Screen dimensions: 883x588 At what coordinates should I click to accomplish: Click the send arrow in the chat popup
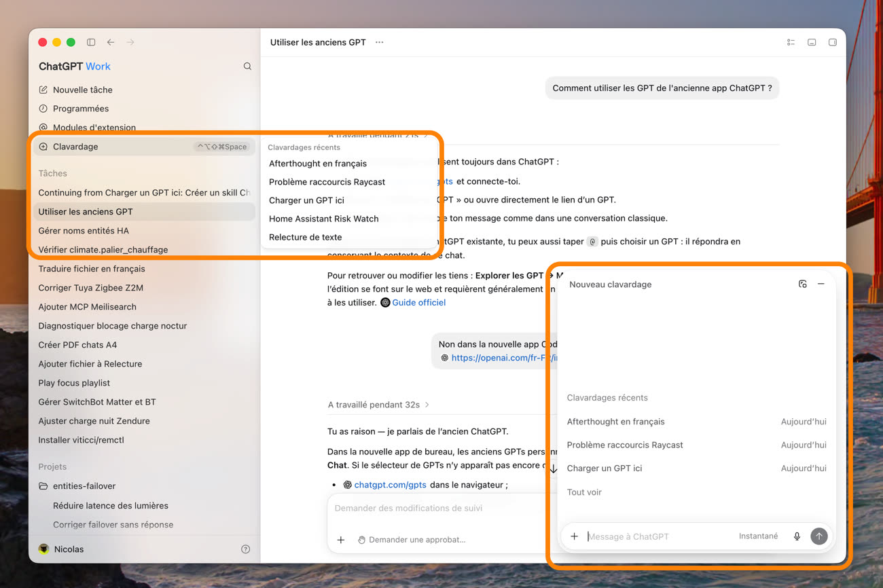point(819,536)
